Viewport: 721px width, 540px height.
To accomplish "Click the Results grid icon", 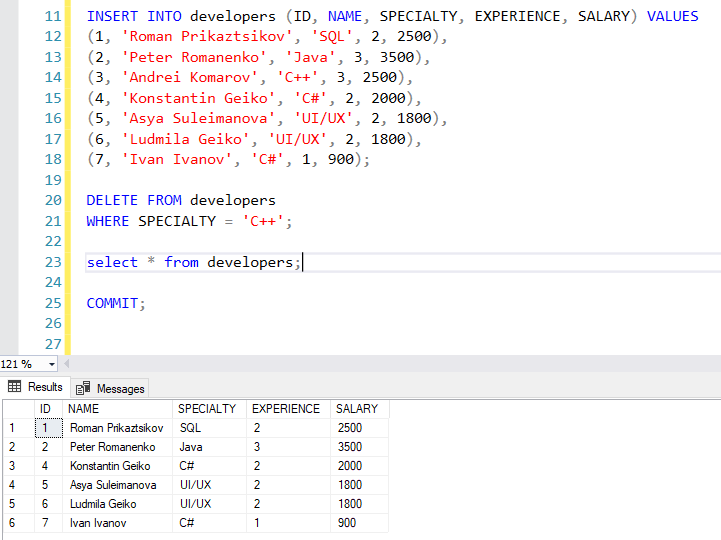I will pyautogui.click(x=15, y=387).
